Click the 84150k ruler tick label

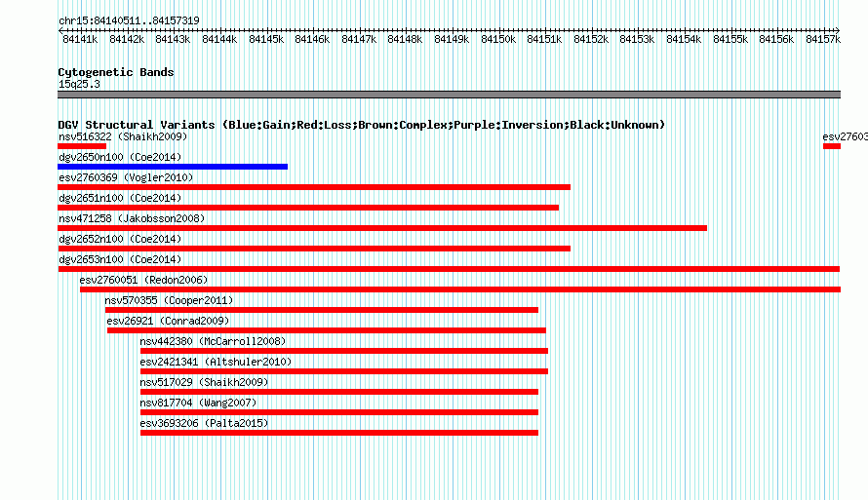pyautogui.click(x=498, y=39)
